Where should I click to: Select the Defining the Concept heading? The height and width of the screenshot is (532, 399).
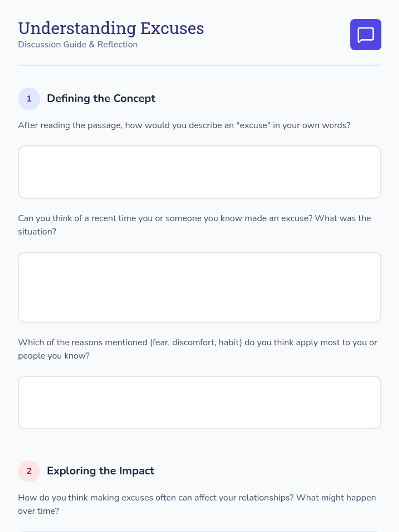(x=101, y=99)
